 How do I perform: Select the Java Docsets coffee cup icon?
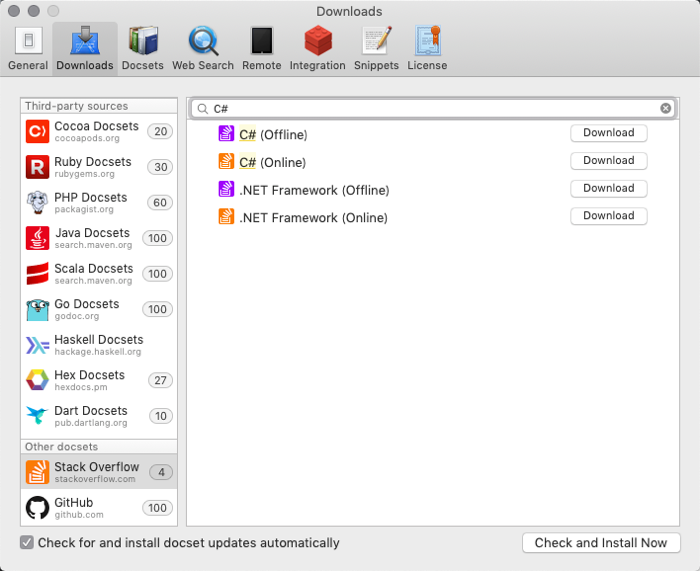point(38,238)
